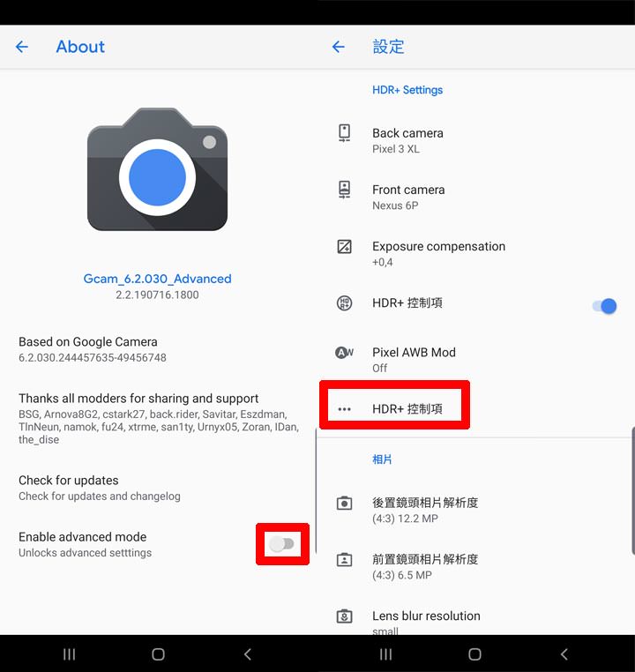Screen dimensions: 635x672
Task: Tap the Front camera phone icon
Action: click(x=345, y=190)
